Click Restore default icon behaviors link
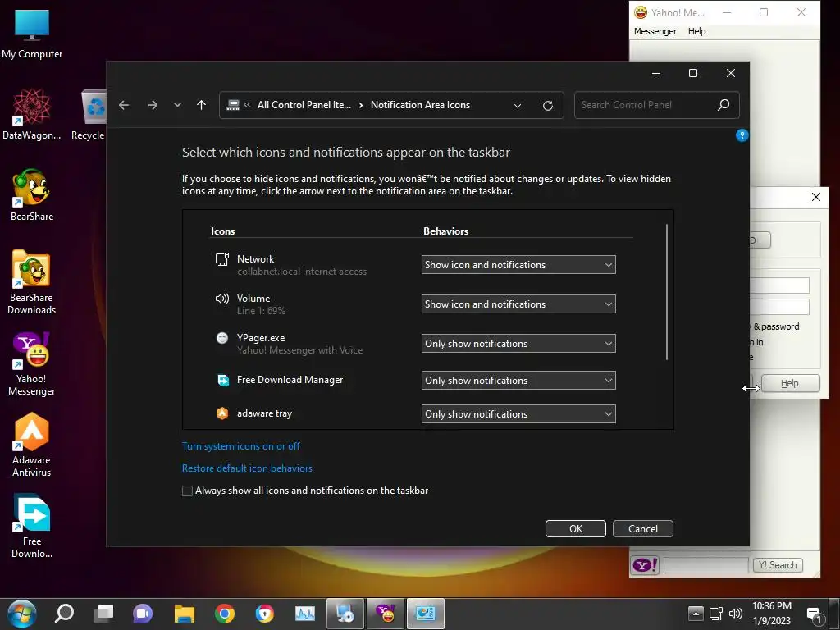The height and width of the screenshot is (630, 840). point(247,468)
